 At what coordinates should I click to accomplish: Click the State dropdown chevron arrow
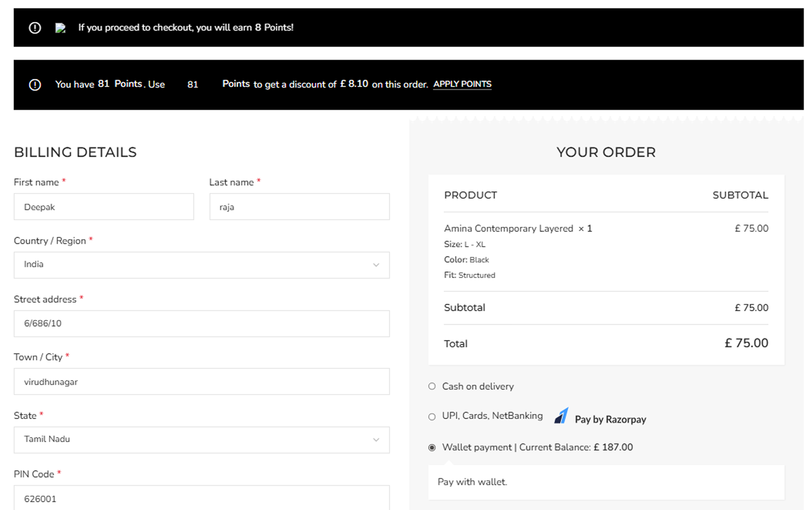point(376,440)
